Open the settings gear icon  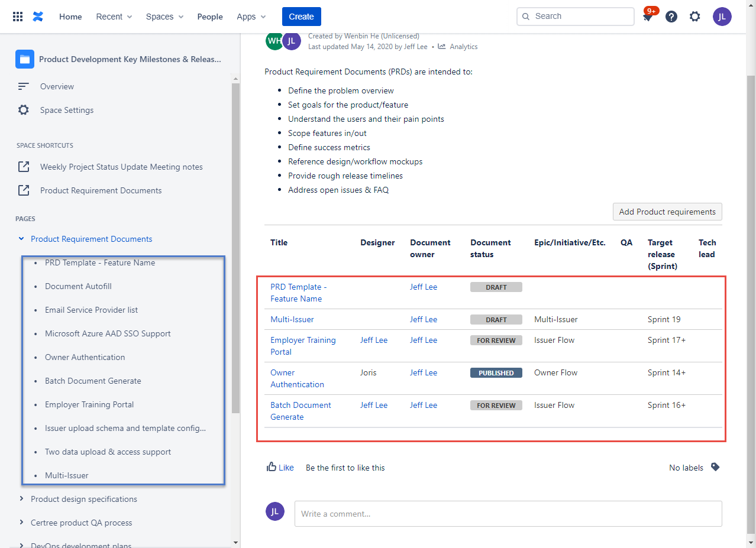695,17
